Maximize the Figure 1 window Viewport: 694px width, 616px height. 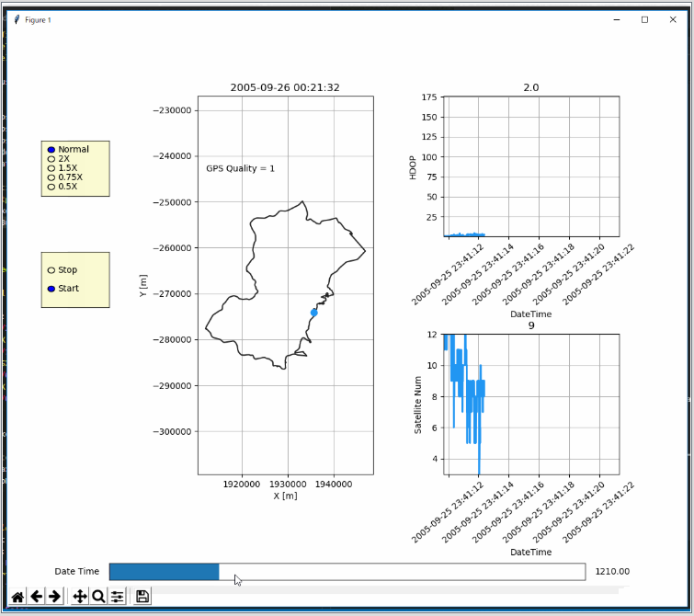pyautogui.click(x=645, y=20)
